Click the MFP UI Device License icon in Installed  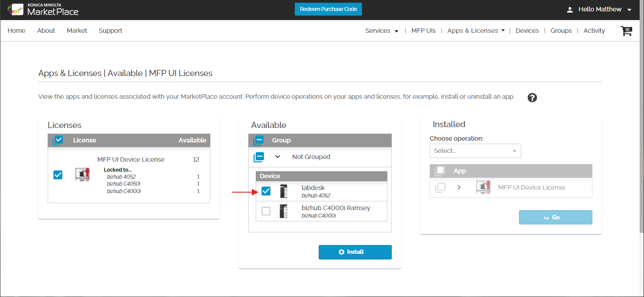click(x=483, y=187)
